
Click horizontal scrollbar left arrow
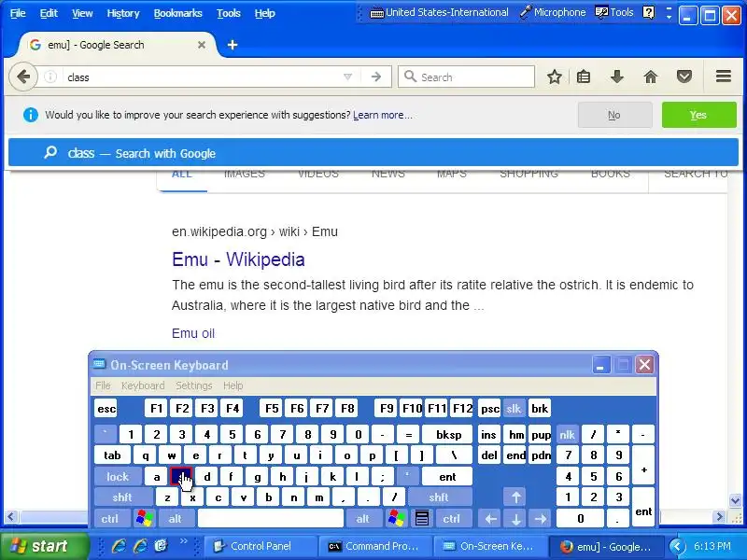click(11, 516)
